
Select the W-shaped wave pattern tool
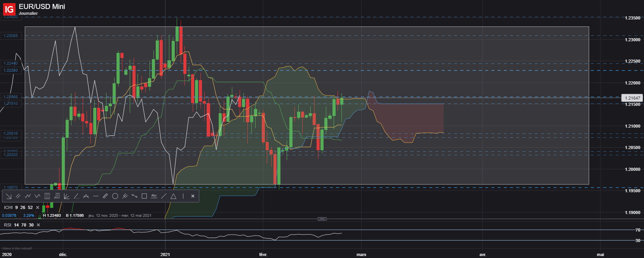click(x=37, y=196)
